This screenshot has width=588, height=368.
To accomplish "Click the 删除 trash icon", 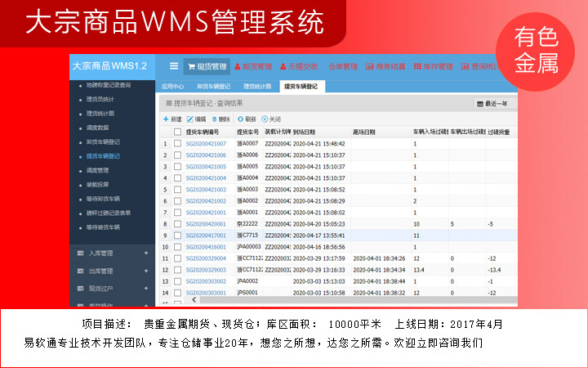I will click(215, 119).
